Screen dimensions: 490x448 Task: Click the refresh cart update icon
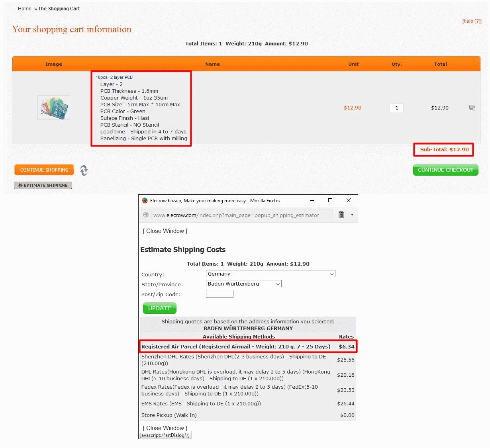[x=84, y=170]
